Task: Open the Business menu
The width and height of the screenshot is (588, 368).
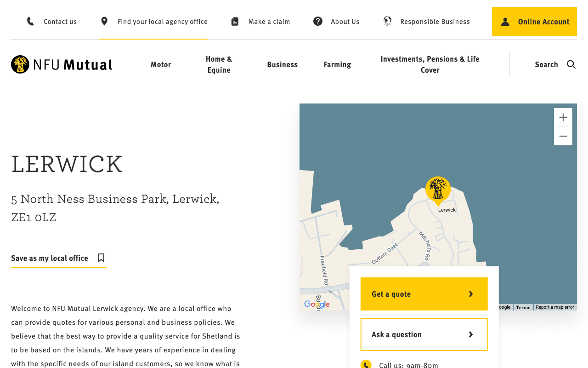Action: 283,64
